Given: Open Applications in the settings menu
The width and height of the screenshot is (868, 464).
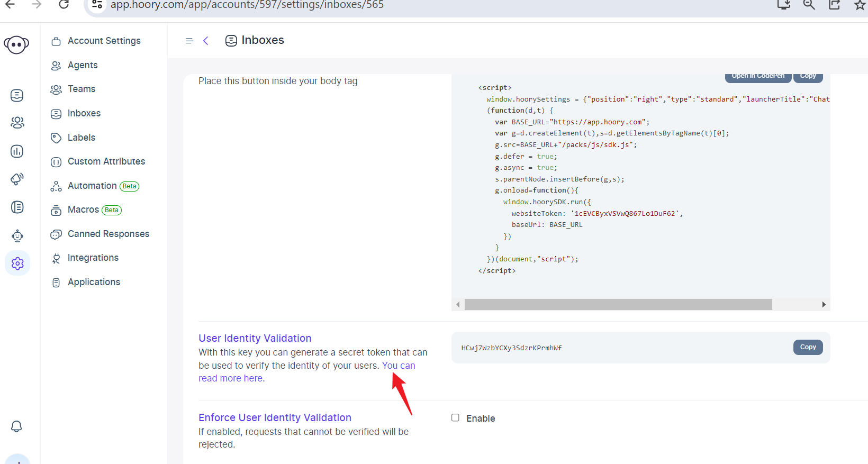Looking at the screenshot, I should (x=86, y=282).
